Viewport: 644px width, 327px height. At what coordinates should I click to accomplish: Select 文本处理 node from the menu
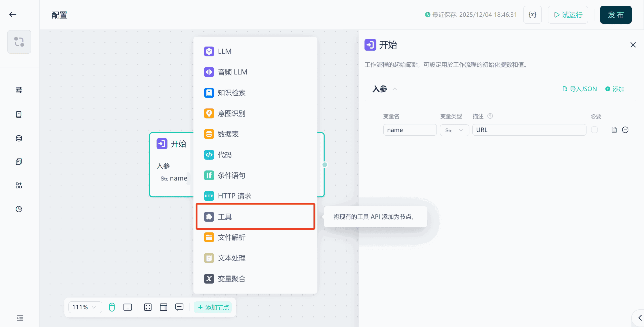coord(255,258)
